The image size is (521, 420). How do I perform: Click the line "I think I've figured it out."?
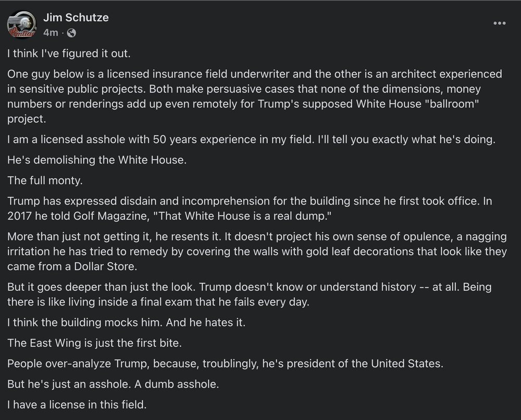(x=65, y=53)
